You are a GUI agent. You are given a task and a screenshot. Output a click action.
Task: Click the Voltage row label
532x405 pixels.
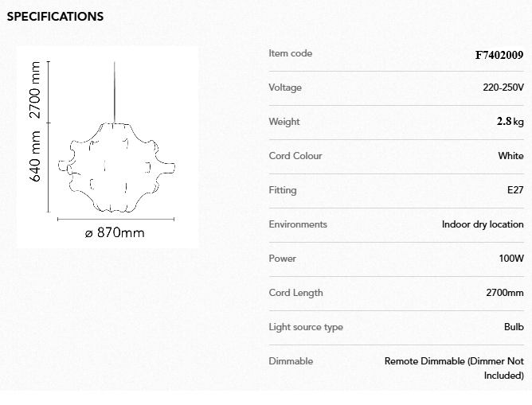coord(285,88)
